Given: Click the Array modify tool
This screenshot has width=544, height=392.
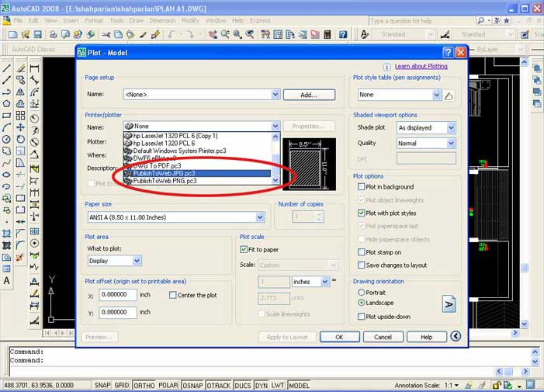Looking at the screenshot, I should pyautogui.click(x=20, y=116).
